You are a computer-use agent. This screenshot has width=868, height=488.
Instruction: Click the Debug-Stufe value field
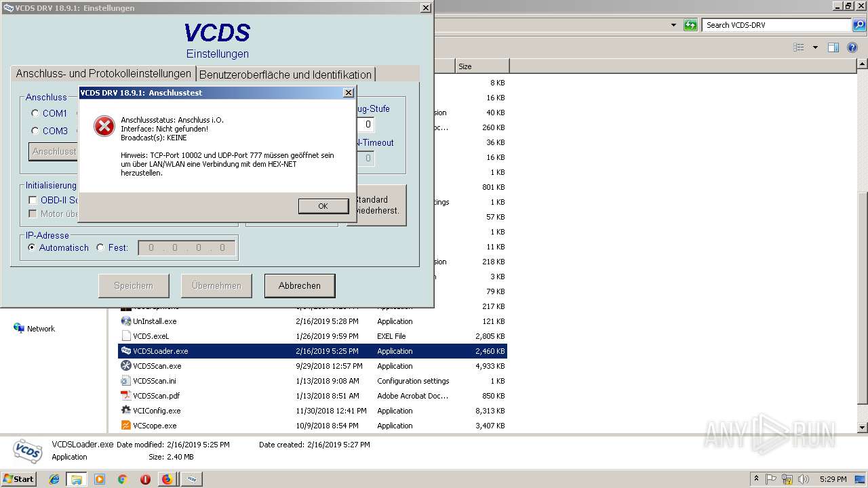coord(366,125)
